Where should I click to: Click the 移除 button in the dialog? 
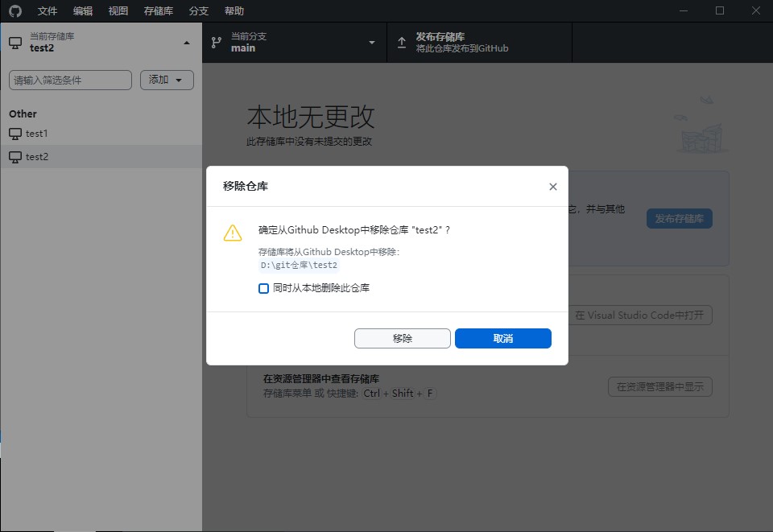(403, 338)
